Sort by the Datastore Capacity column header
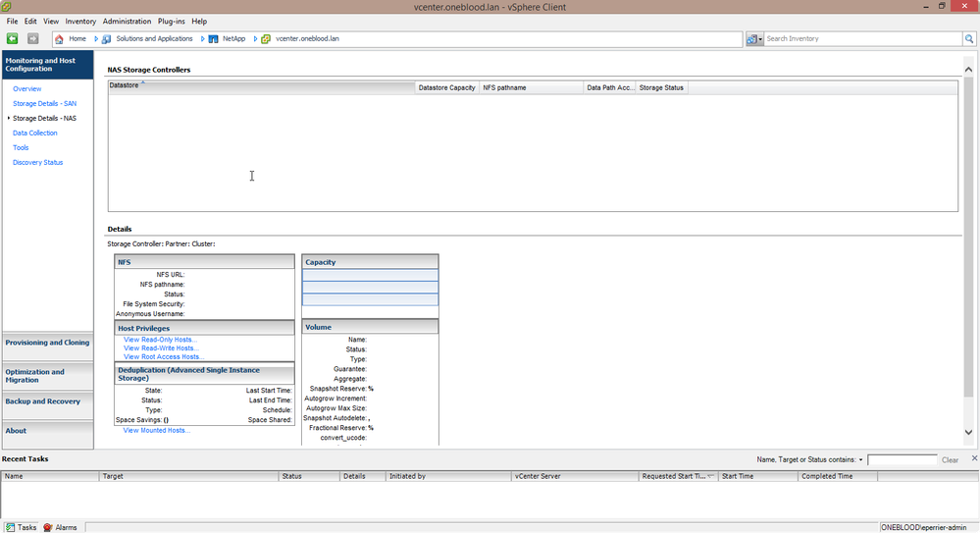The image size is (980, 533). [446, 87]
